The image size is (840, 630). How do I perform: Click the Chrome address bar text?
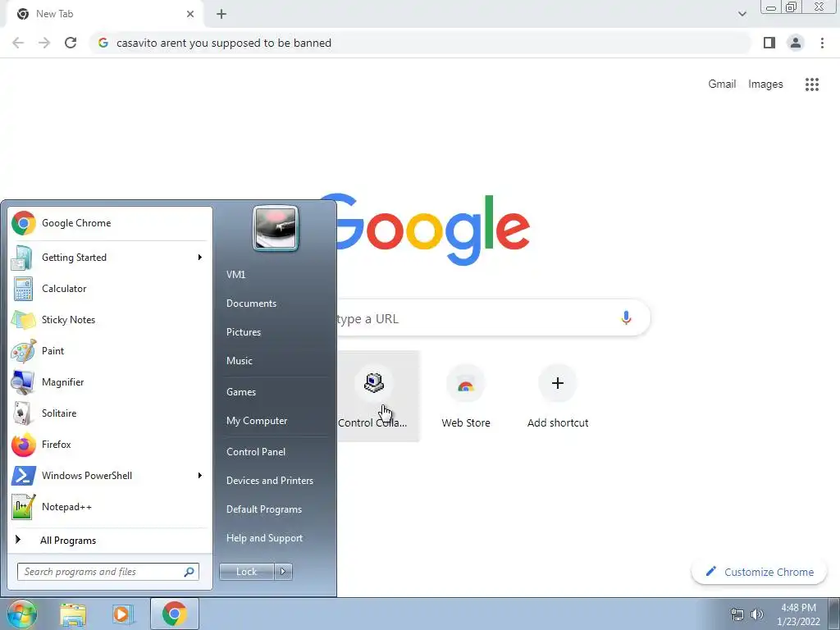pos(223,43)
